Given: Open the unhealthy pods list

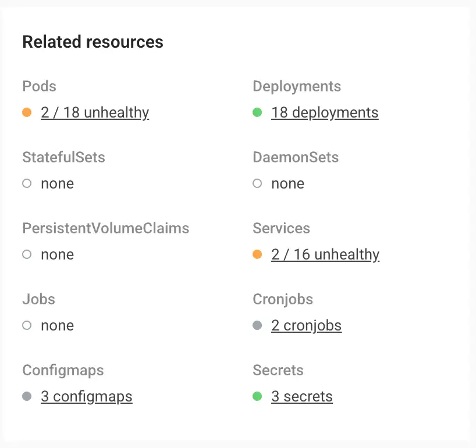Looking at the screenshot, I should (x=95, y=112).
